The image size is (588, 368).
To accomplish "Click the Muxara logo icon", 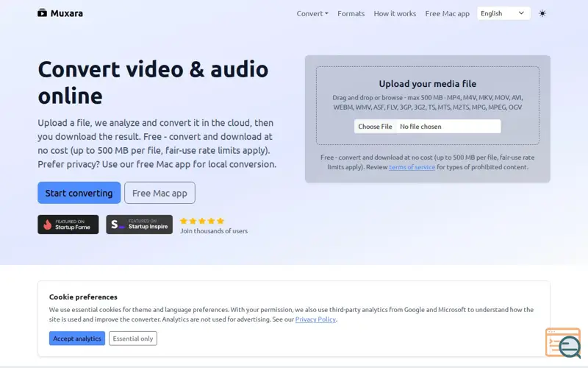I will [x=42, y=13].
